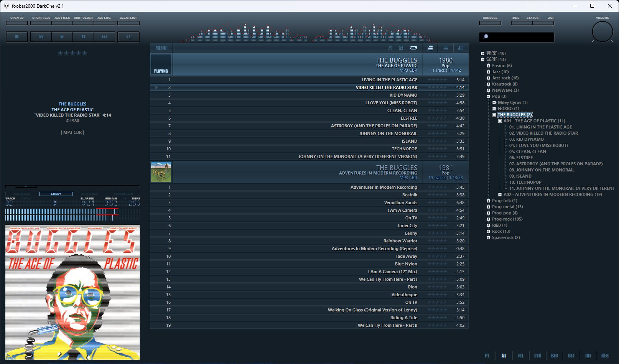
Task: Click the PLAYING cover box for The Age of Plastic
Action: 161,64
